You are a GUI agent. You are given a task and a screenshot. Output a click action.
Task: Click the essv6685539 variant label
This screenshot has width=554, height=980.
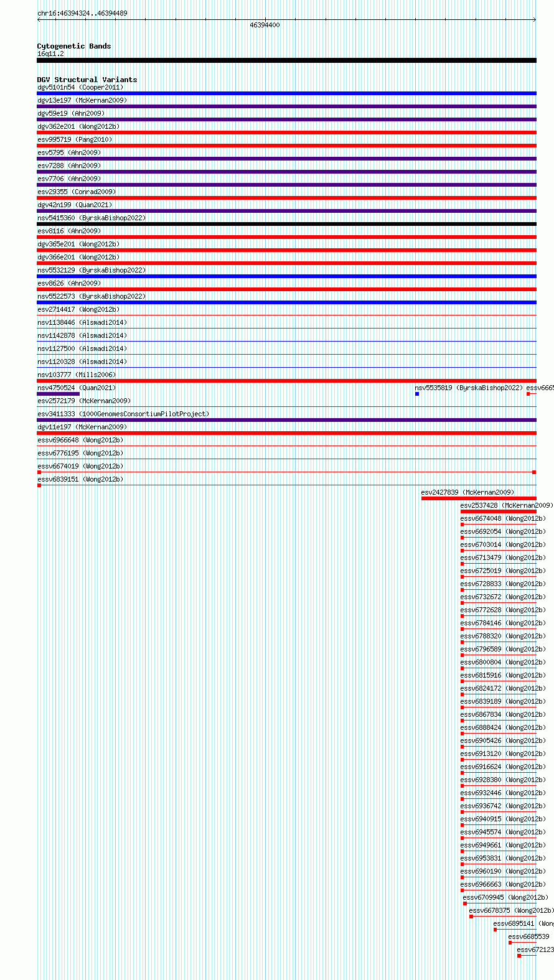(x=529, y=936)
